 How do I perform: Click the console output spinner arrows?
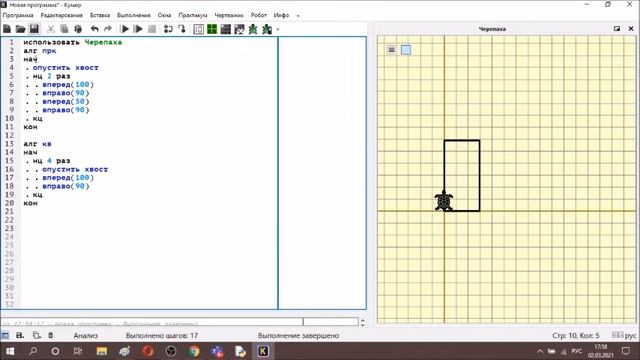coord(362,322)
